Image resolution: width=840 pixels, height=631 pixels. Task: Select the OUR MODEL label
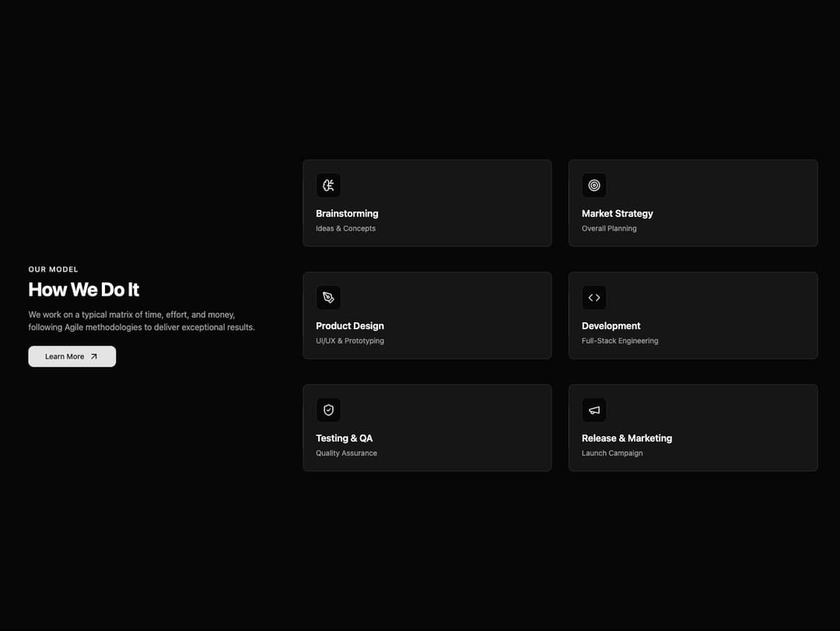tap(53, 269)
